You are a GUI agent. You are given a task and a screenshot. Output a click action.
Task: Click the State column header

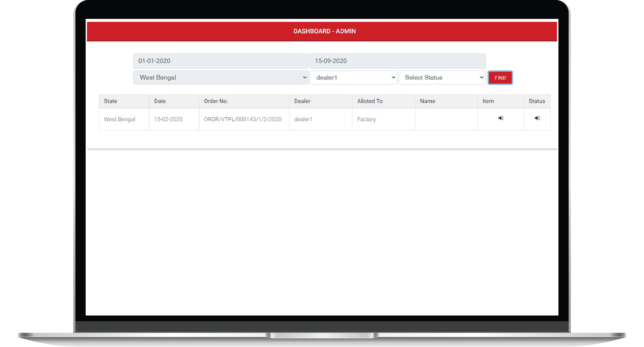[111, 101]
